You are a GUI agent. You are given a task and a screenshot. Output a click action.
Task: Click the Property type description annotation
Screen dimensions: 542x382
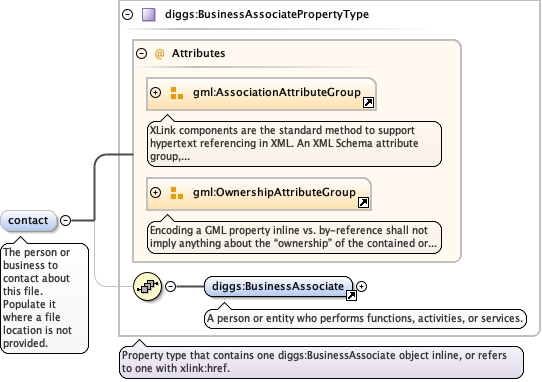[x=321, y=362]
